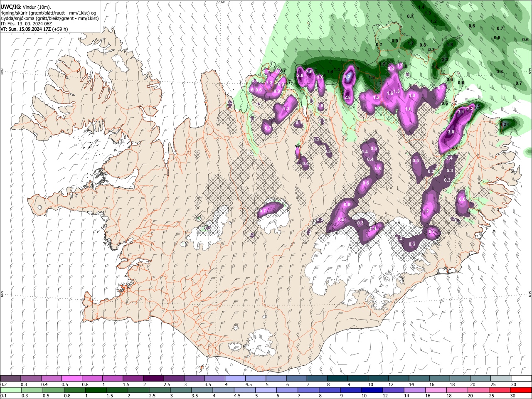Click the '3.0' snowfall value in the east
This screenshot has height=399, width=532.
pyautogui.click(x=451, y=132)
